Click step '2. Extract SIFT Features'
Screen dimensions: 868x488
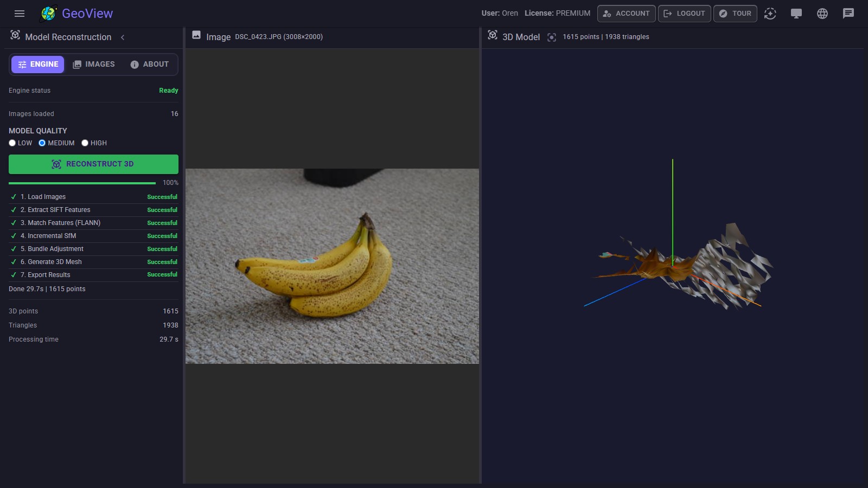click(93, 210)
